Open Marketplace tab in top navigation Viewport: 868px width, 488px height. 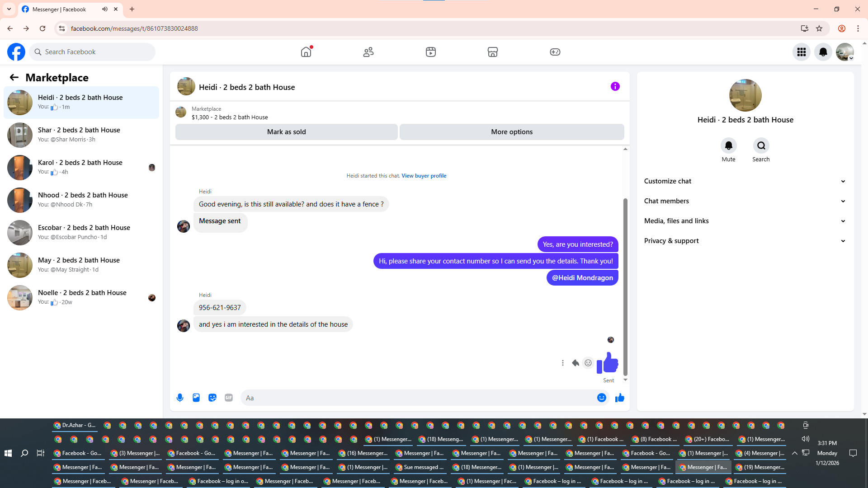click(492, 52)
